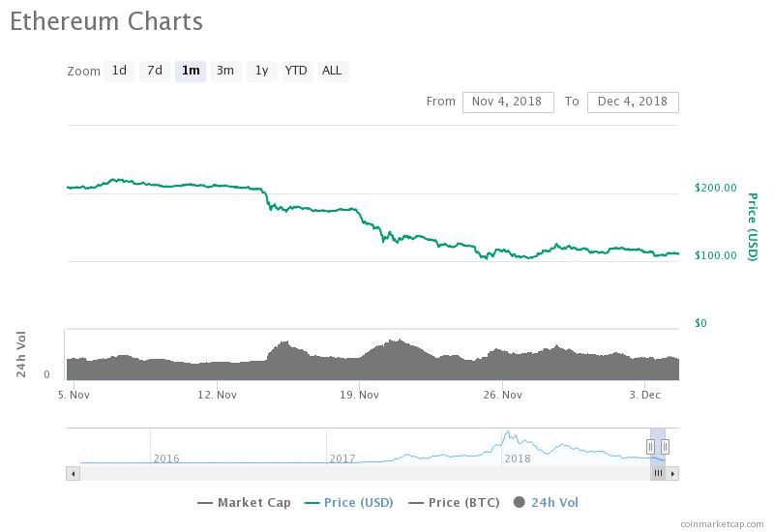Click the navigator scrollbar grip
The image size is (774, 532).
coord(658,473)
